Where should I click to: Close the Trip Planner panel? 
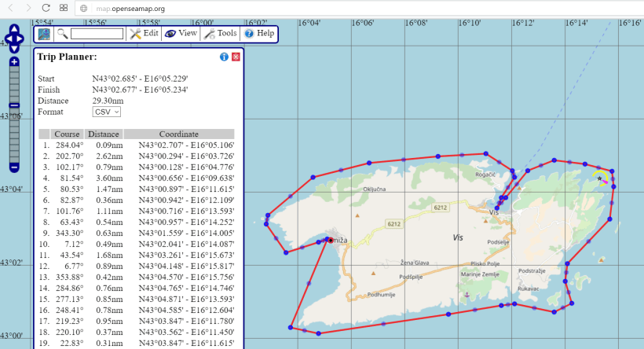pyautogui.click(x=236, y=57)
